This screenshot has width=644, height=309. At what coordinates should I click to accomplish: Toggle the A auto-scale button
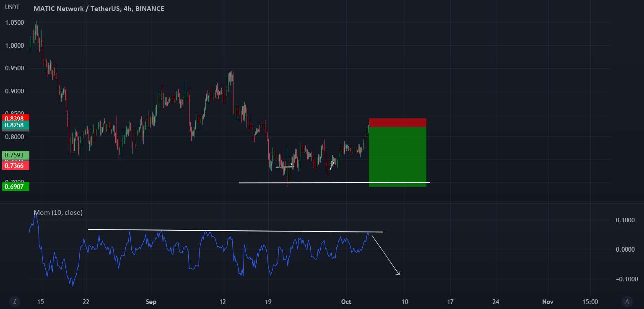pyautogui.click(x=627, y=301)
